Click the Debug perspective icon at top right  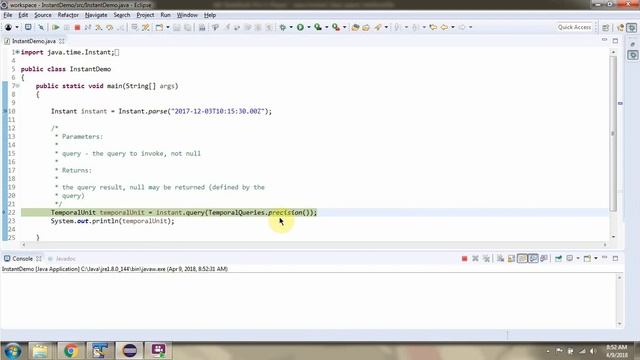coord(632,27)
